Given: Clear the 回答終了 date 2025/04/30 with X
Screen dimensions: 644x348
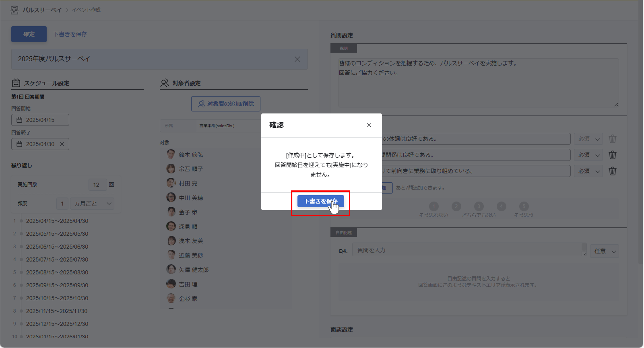Looking at the screenshot, I should [62, 144].
